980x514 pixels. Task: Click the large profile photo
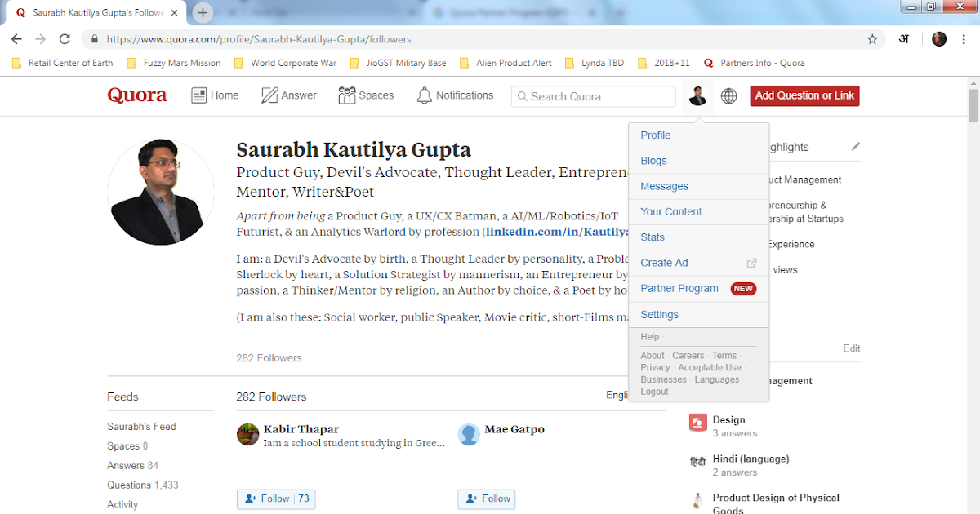pos(161,192)
